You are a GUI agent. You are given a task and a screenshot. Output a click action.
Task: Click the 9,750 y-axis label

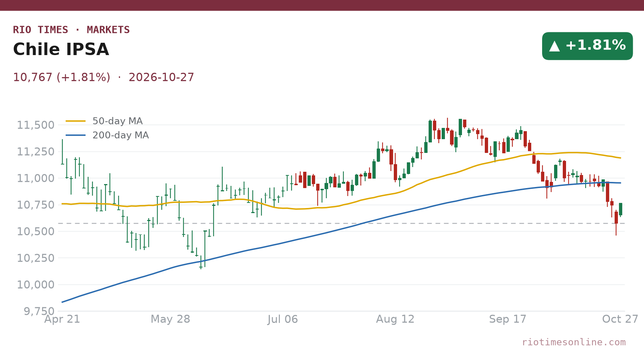(x=39, y=311)
